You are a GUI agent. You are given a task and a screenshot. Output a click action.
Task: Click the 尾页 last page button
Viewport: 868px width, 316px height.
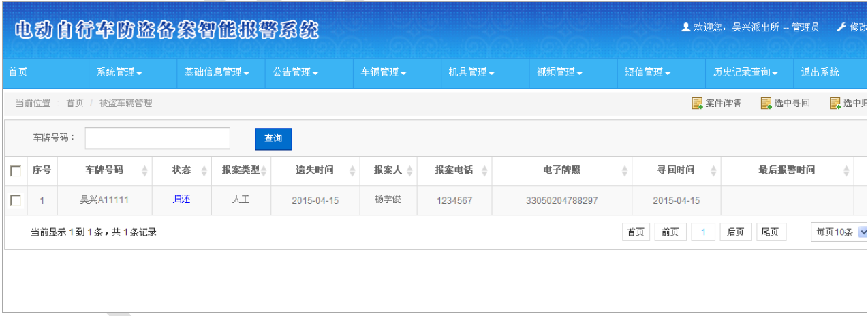coord(771,232)
